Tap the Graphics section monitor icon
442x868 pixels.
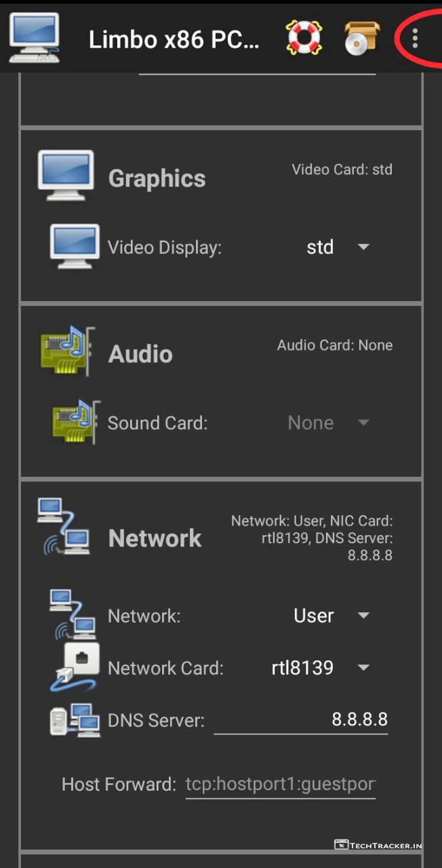tap(65, 176)
